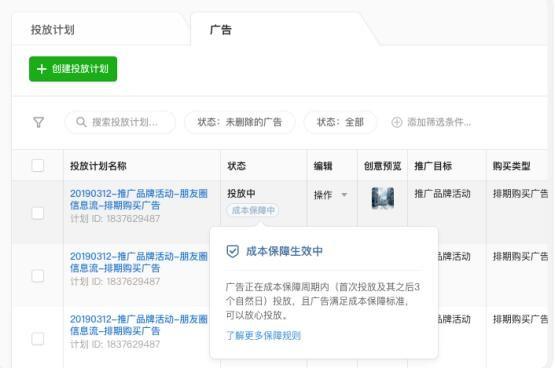Click the 成本保障中 status tag
The image size is (555, 368).
pos(253,211)
